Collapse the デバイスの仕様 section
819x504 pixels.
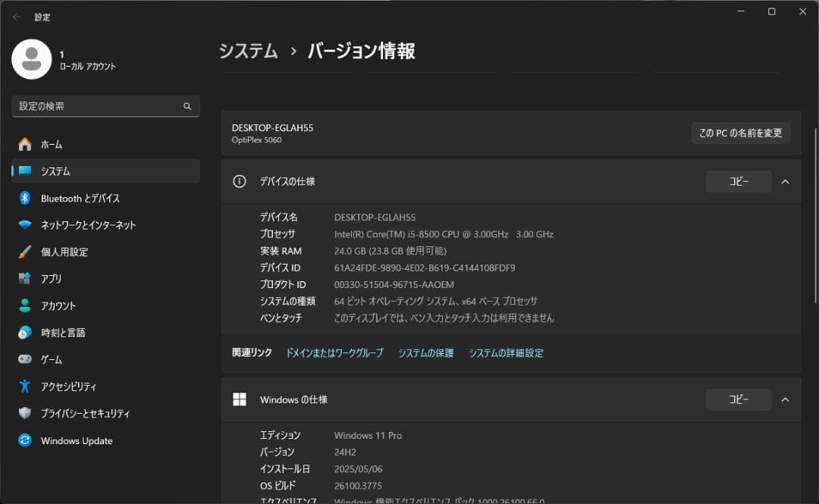[x=785, y=181]
